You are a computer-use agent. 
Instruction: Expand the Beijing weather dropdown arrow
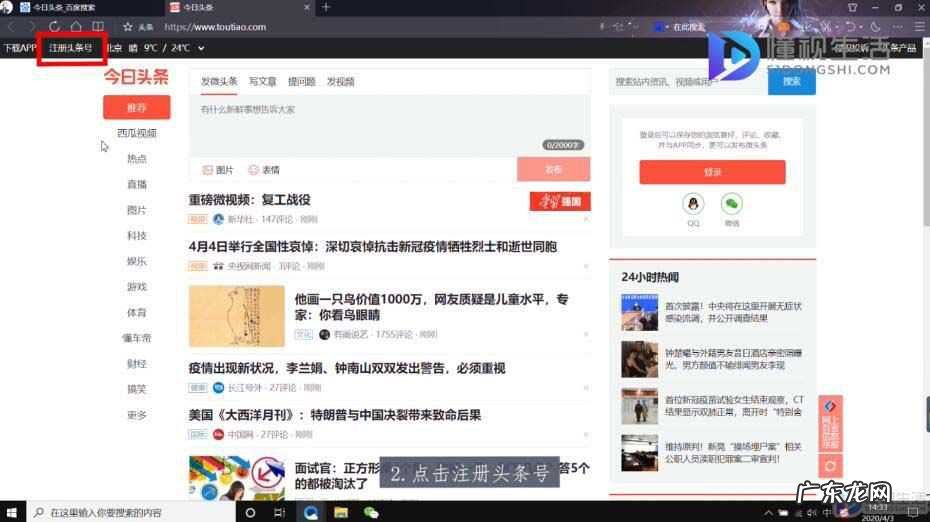(x=201, y=48)
